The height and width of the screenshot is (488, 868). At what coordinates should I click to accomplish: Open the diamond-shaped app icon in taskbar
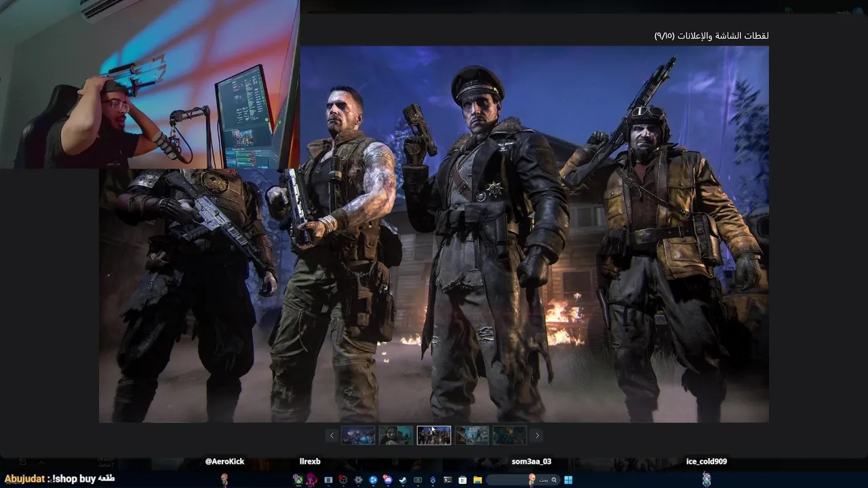(x=433, y=480)
